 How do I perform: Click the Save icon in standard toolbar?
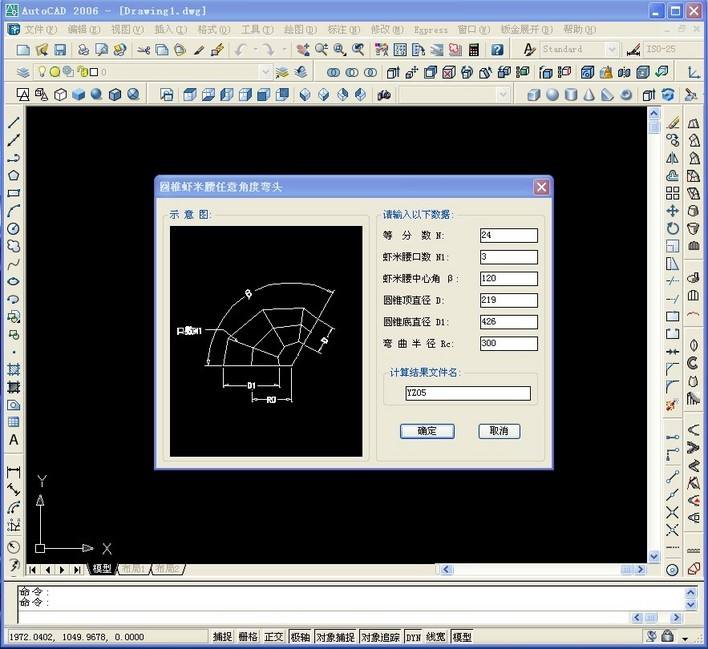pos(60,49)
